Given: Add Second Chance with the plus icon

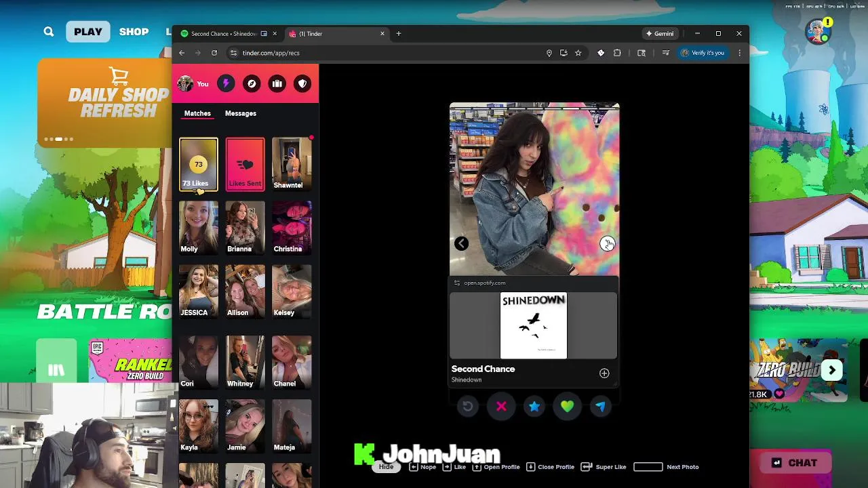Looking at the screenshot, I should [604, 373].
